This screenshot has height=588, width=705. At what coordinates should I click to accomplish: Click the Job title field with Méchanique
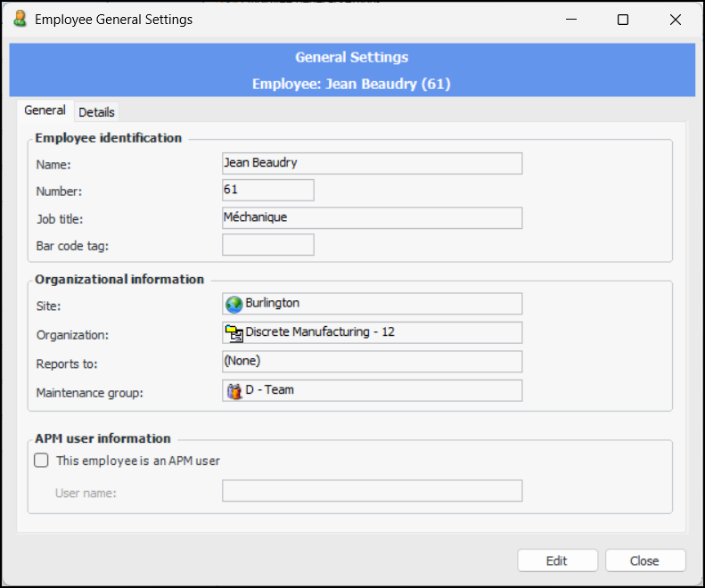(x=372, y=217)
